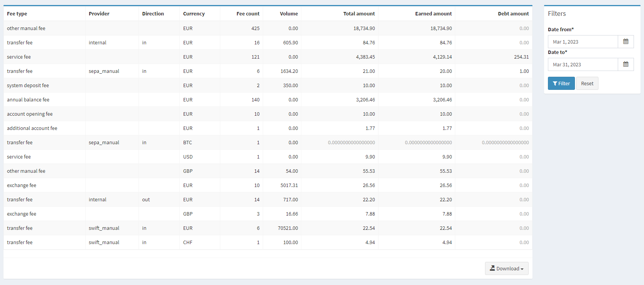Click the Fee count column header
This screenshot has height=285, width=644.
pos(248,13)
